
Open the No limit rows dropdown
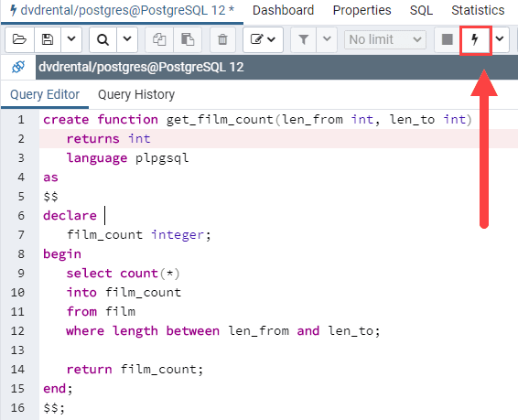click(x=385, y=39)
